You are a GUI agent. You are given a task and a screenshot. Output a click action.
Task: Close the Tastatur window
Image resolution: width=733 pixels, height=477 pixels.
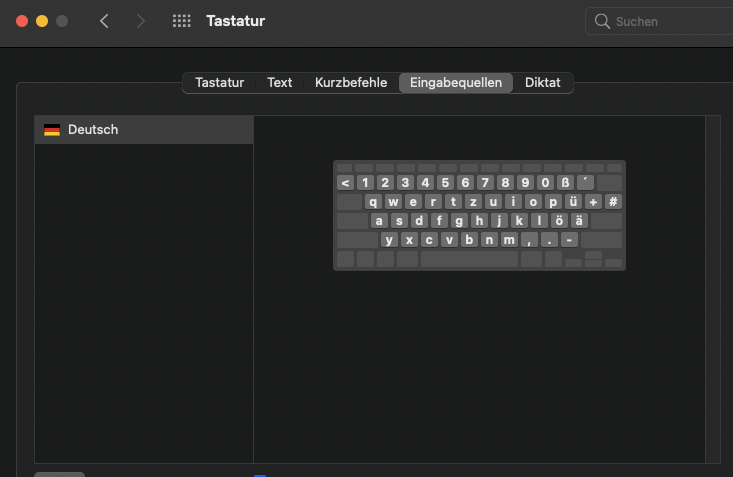tap(22, 21)
